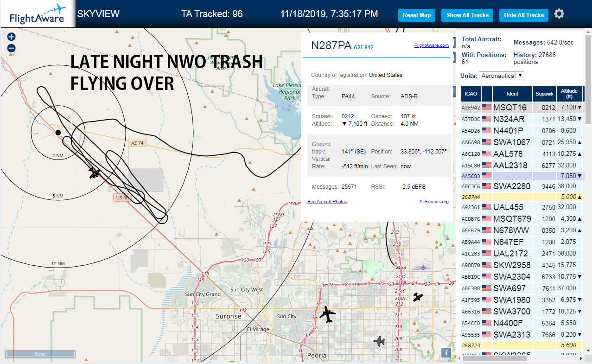Click the zoom in plus icon
The height and width of the screenshot is (364, 592).
point(12,37)
